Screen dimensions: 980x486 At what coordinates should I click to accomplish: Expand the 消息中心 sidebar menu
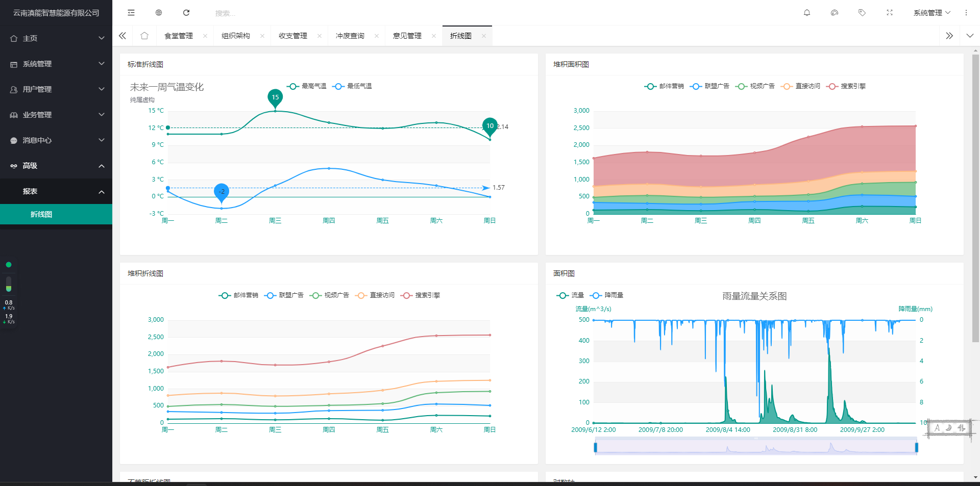click(x=56, y=140)
